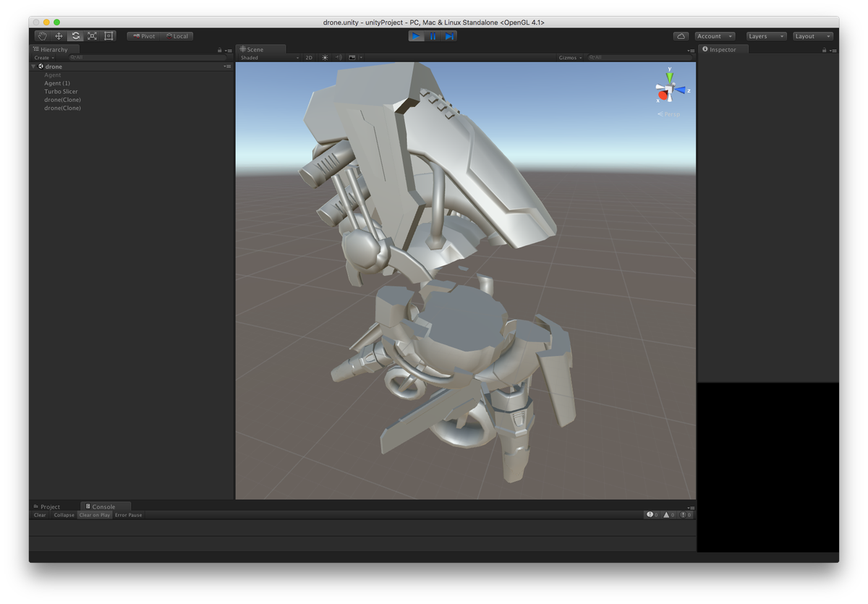Click the Step frame button
Image resolution: width=868 pixels, height=604 pixels.
(x=449, y=36)
